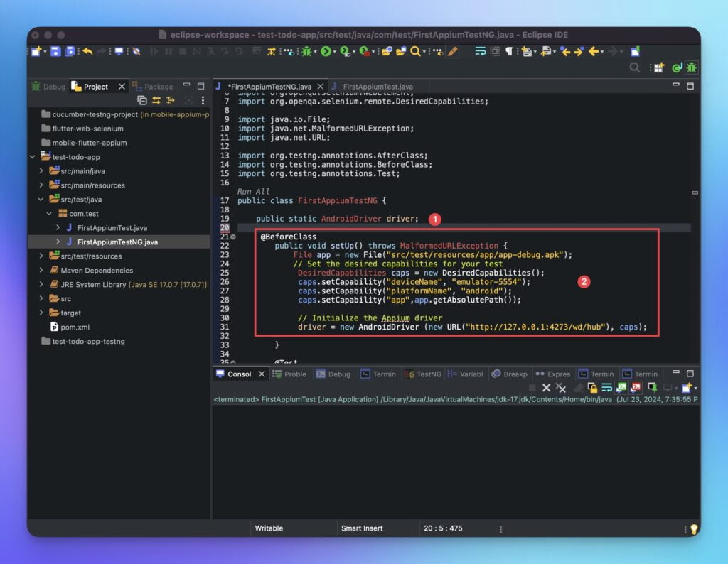Close the FirstAppiumTestNG.java editor tab
This screenshot has width=728, height=564.
321,87
